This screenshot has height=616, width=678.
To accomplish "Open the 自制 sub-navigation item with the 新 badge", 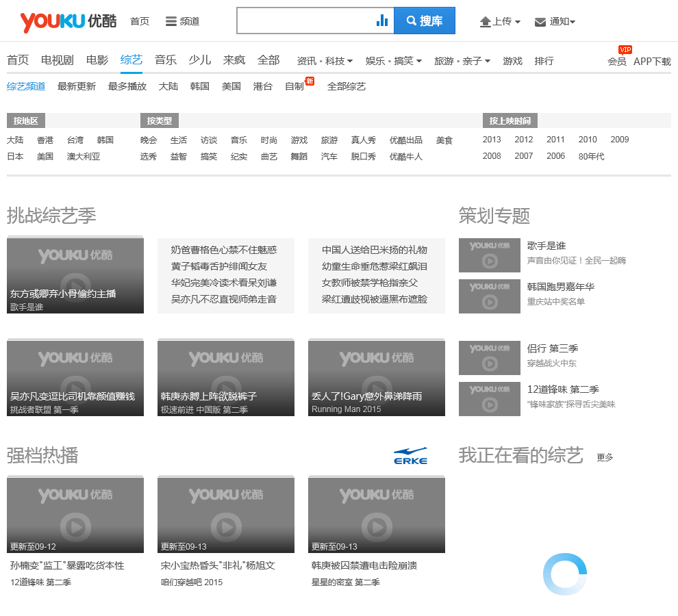I will (294, 86).
